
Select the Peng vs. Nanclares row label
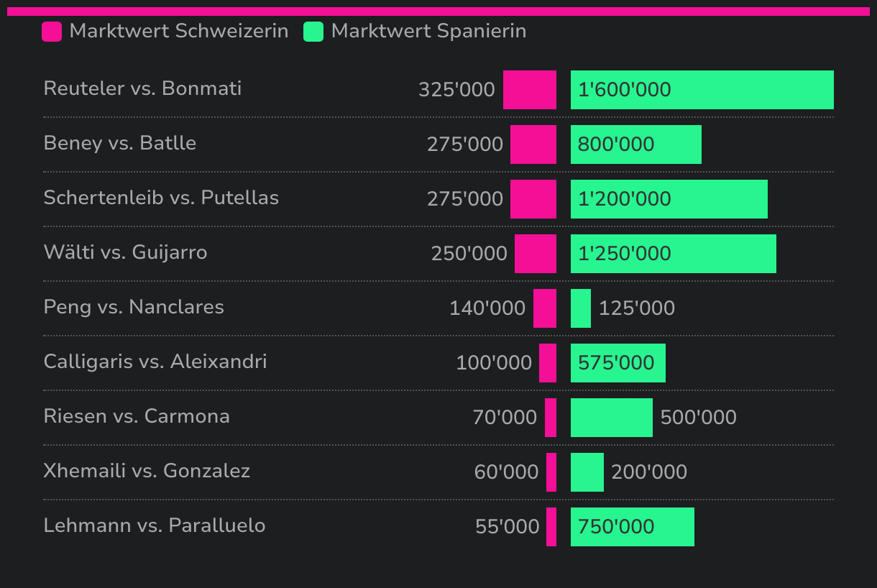[134, 307]
